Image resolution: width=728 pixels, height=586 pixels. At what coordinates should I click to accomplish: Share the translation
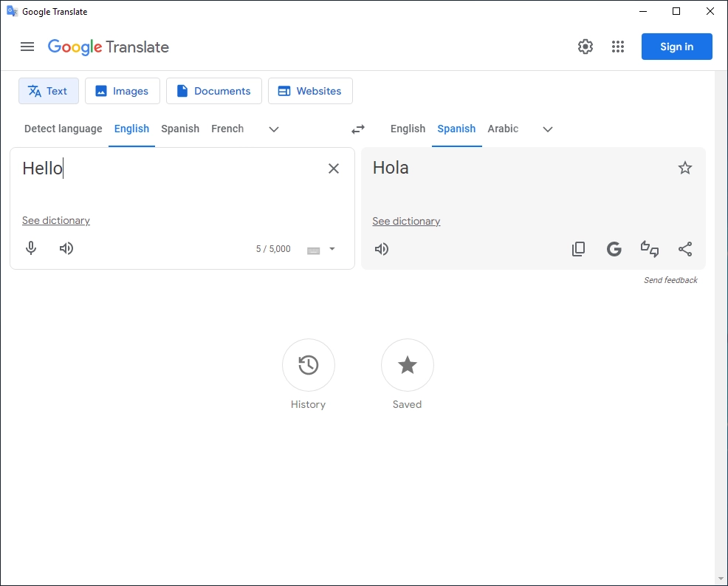[685, 249]
